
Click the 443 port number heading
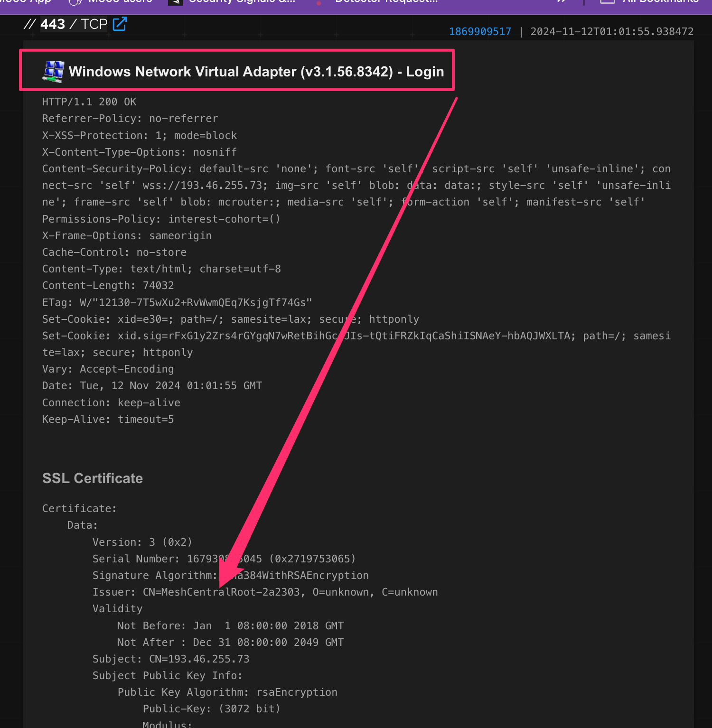click(x=53, y=24)
